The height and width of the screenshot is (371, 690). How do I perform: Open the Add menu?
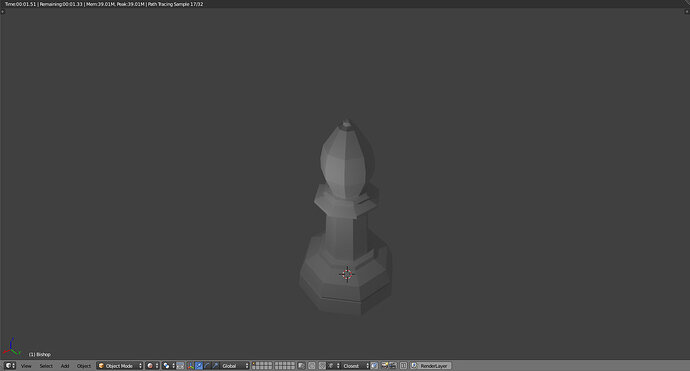click(x=65, y=366)
